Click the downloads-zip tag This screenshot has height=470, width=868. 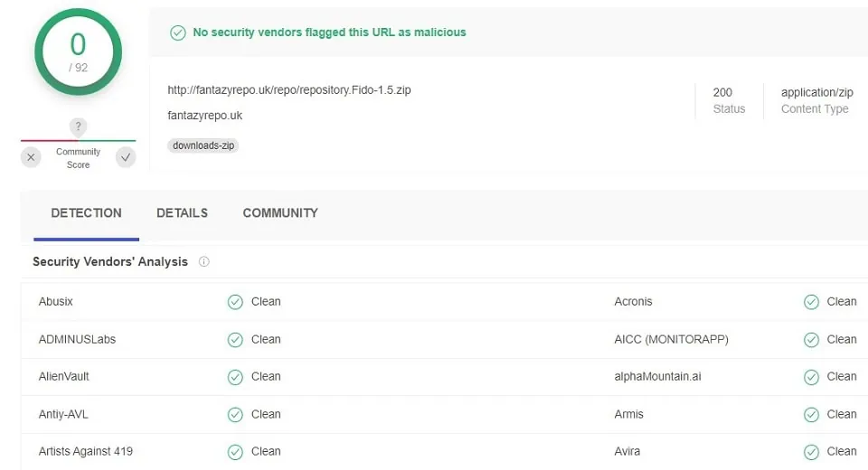203,146
